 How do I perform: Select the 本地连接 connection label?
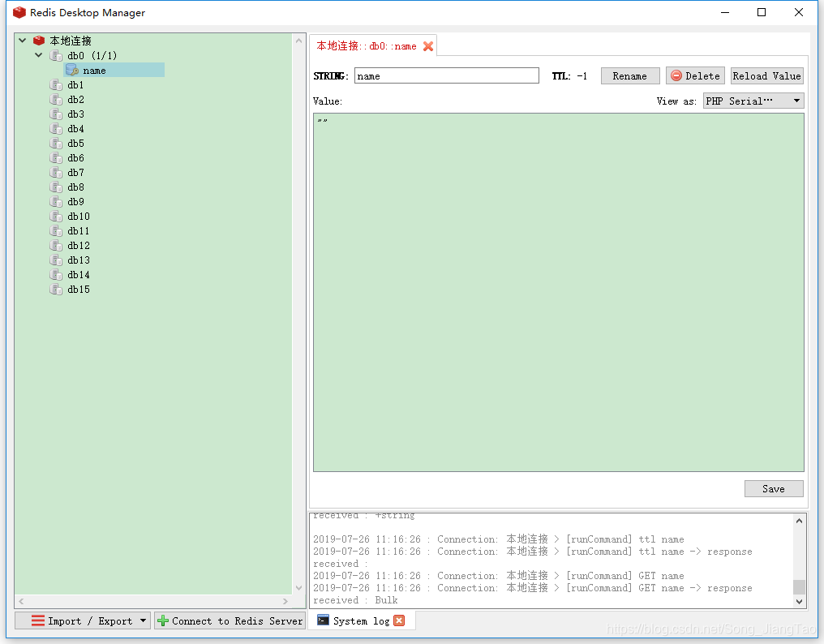71,41
